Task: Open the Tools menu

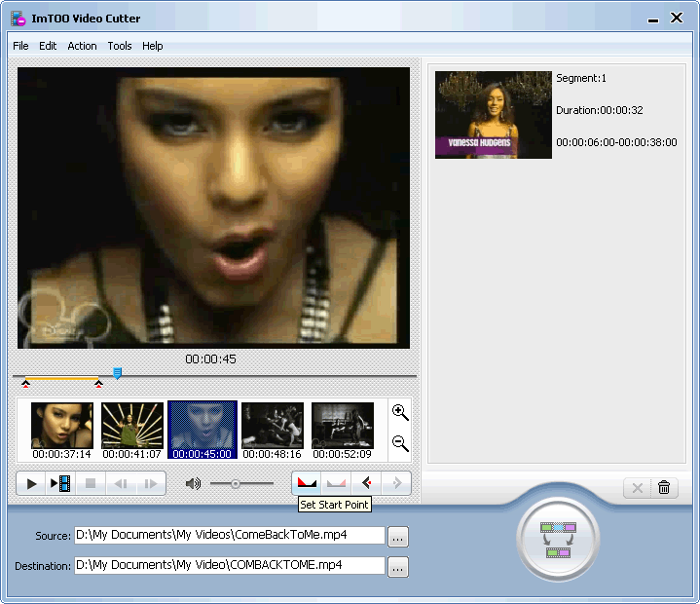Action: click(120, 46)
